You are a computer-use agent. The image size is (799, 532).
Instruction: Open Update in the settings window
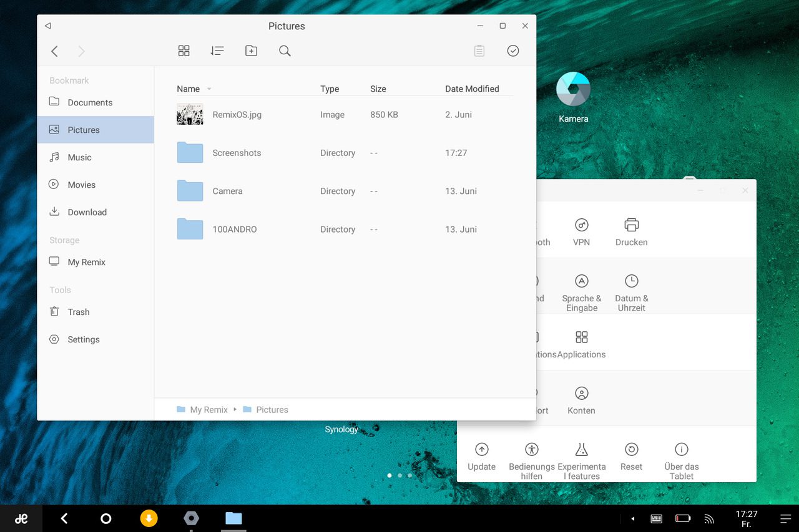pyautogui.click(x=481, y=457)
